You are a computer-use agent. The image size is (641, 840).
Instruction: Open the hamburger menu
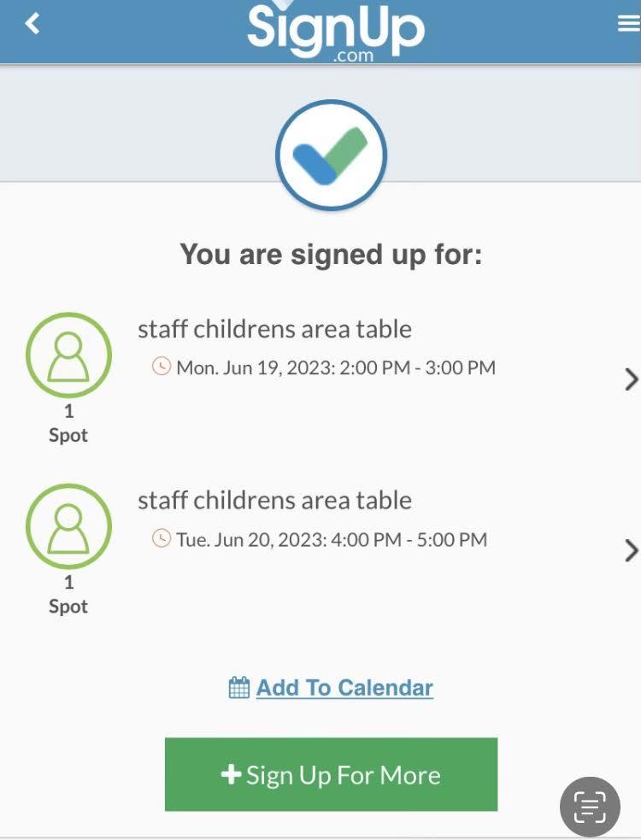click(628, 24)
